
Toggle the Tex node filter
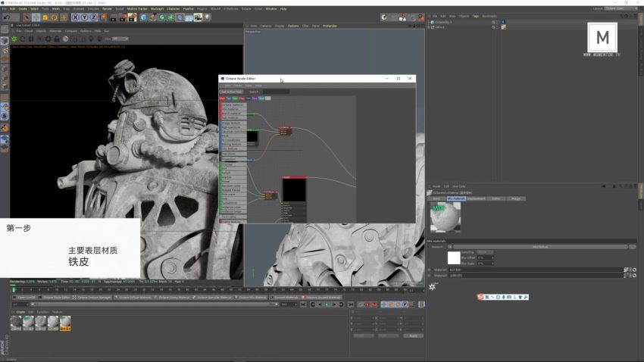[x=229, y=98]
